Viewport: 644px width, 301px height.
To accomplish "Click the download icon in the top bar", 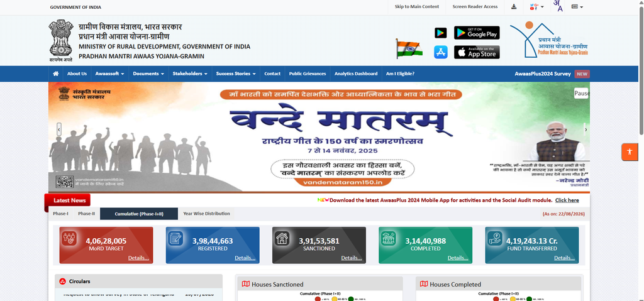I will pyautogui.click(x=514, y=6).
